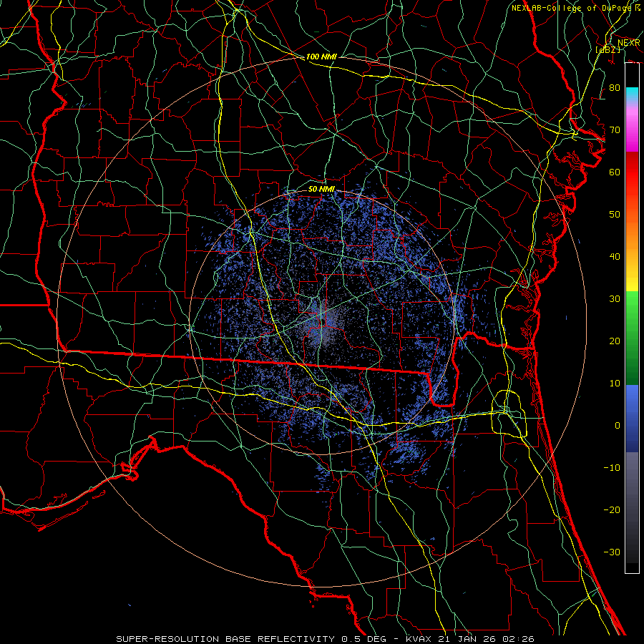This screenshot has width=644, height=644.
Task: Click the -30 dBZ legend value
Action: pos(612,552)
